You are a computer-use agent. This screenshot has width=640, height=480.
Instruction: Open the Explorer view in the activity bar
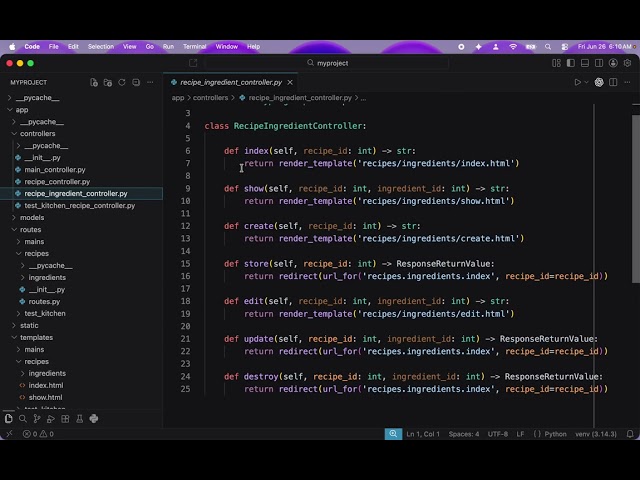(9, 419)
